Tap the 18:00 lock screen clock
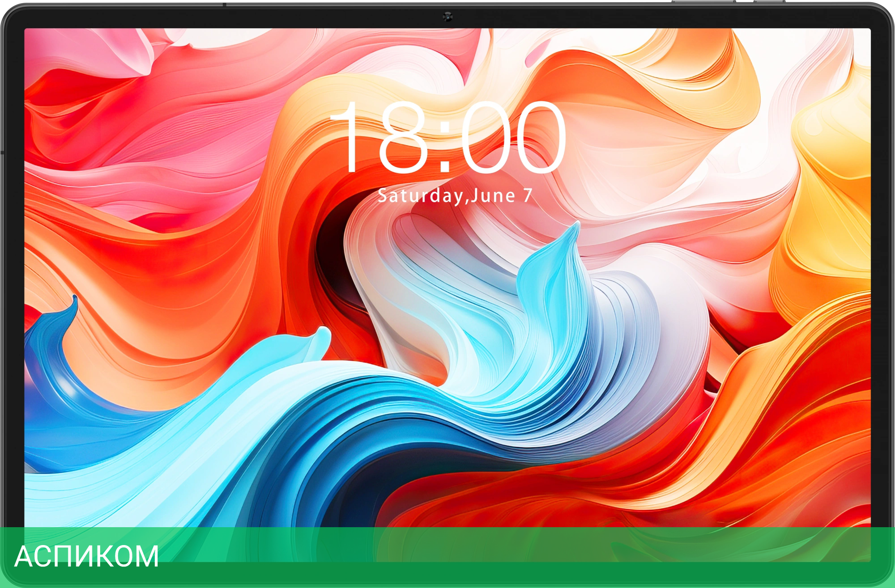The height and width of the screenshot is (588, 895). tap(447, 136)
